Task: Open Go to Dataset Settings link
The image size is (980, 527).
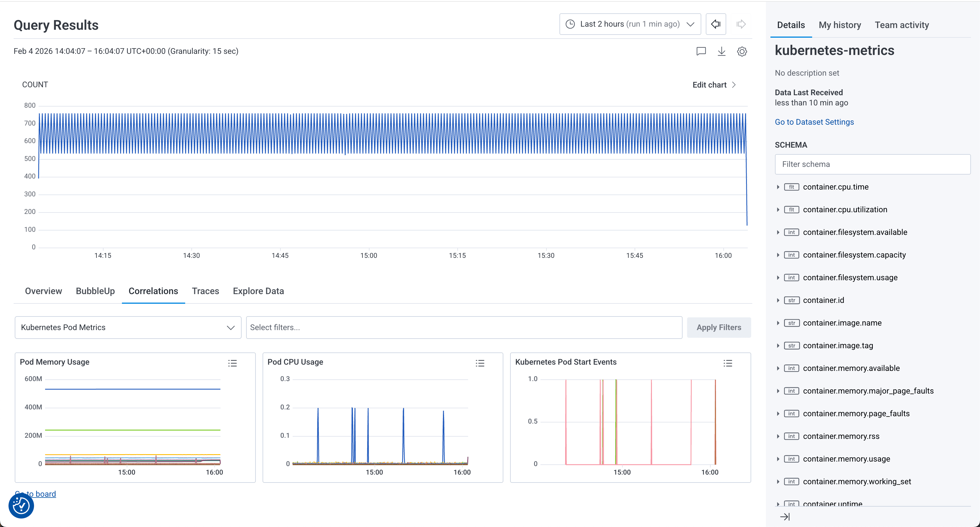Action: [x=814, y=122]
